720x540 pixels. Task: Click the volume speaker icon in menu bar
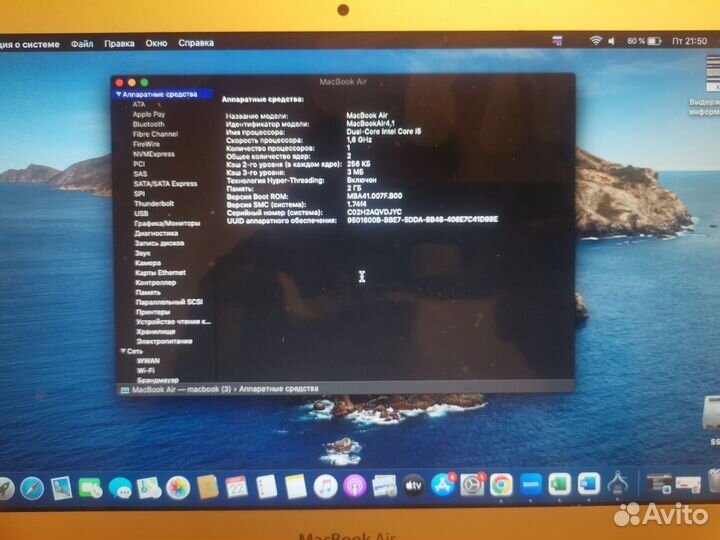[611, 41]
